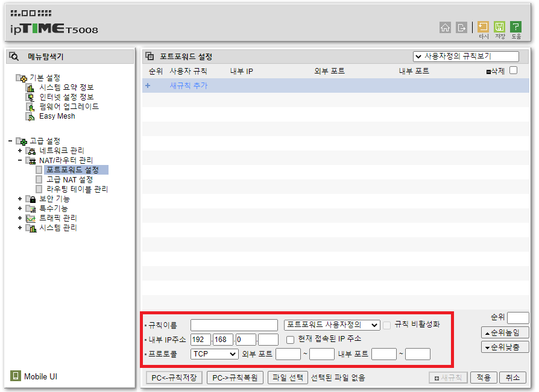This screenshot has height=392, width=539.
Task: Open 펌웨어 업그레이드 menu item
Action: (69, 107)
